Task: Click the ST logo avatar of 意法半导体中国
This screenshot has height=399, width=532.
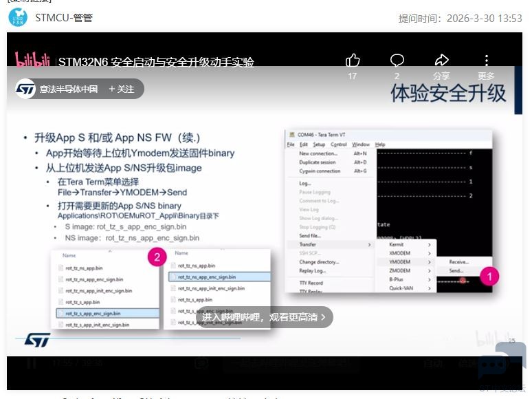Action: (25, 89)
